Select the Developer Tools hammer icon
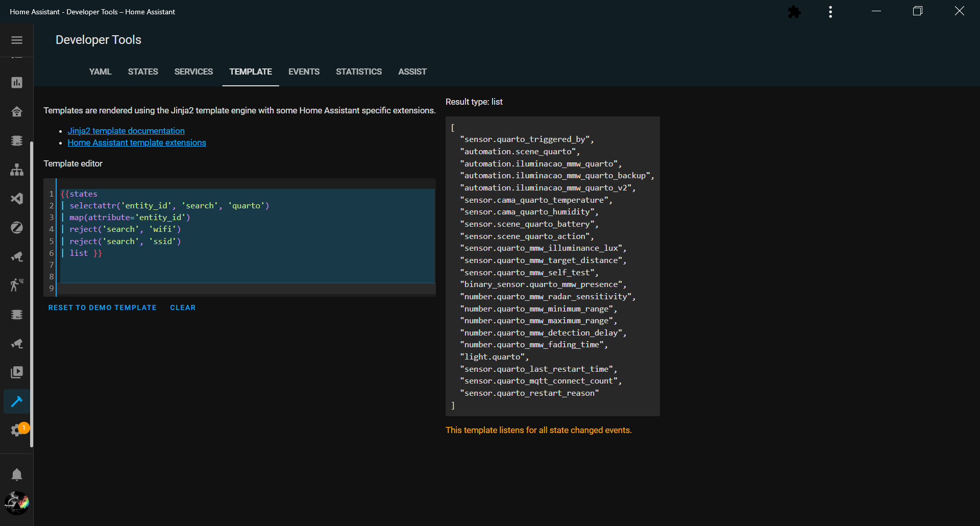 (x=17, y=401)
